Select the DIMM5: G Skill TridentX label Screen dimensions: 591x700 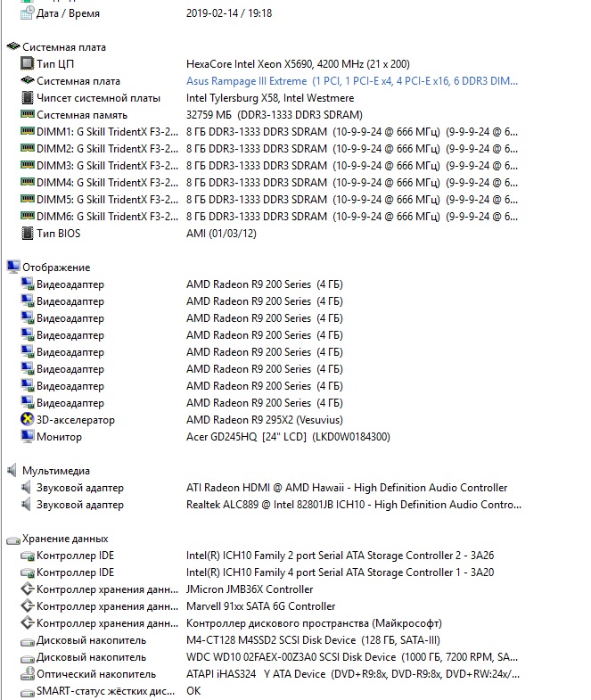click(x=107, y=200)
